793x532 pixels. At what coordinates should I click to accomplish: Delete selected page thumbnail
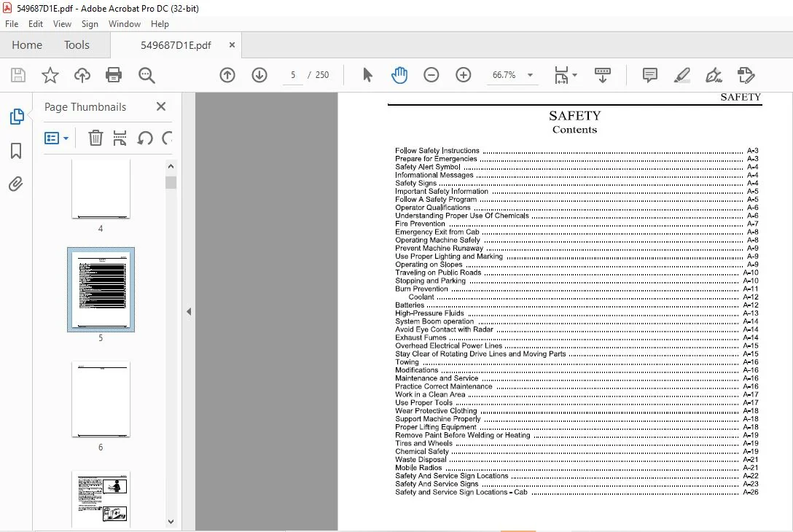(x=95, y=138)
